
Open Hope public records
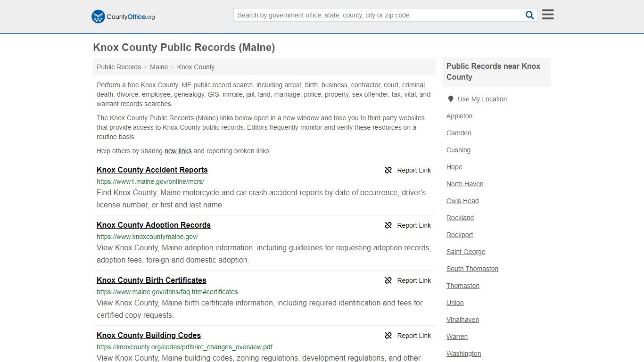454,167
